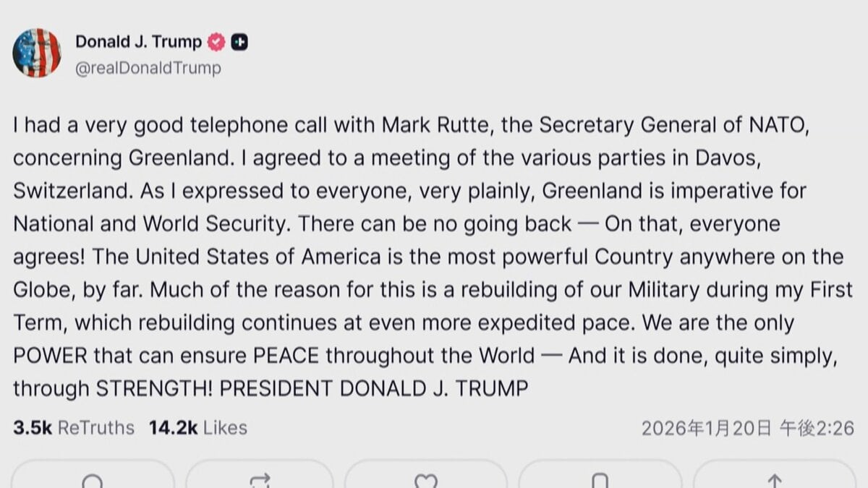Viewport: 868px width, 488px height.
Task: Click the flag-themed profile picture
Action: (36, 52)
